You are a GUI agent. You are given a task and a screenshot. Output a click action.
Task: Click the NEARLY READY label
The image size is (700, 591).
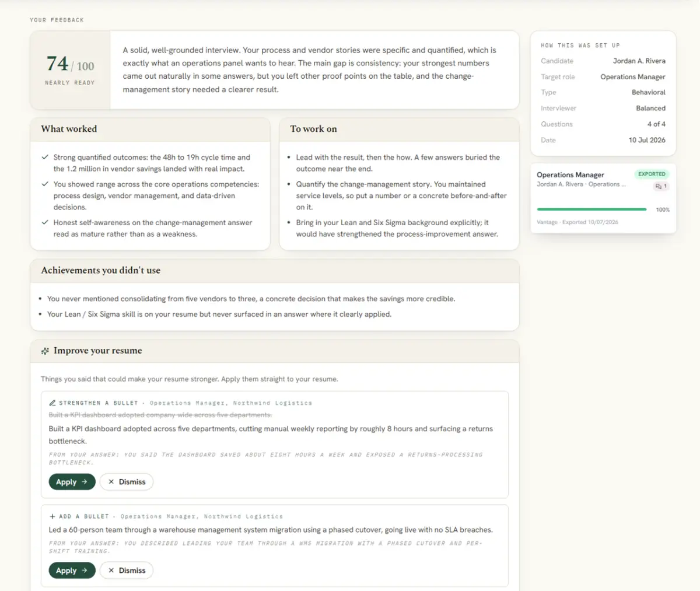point(70,83)
